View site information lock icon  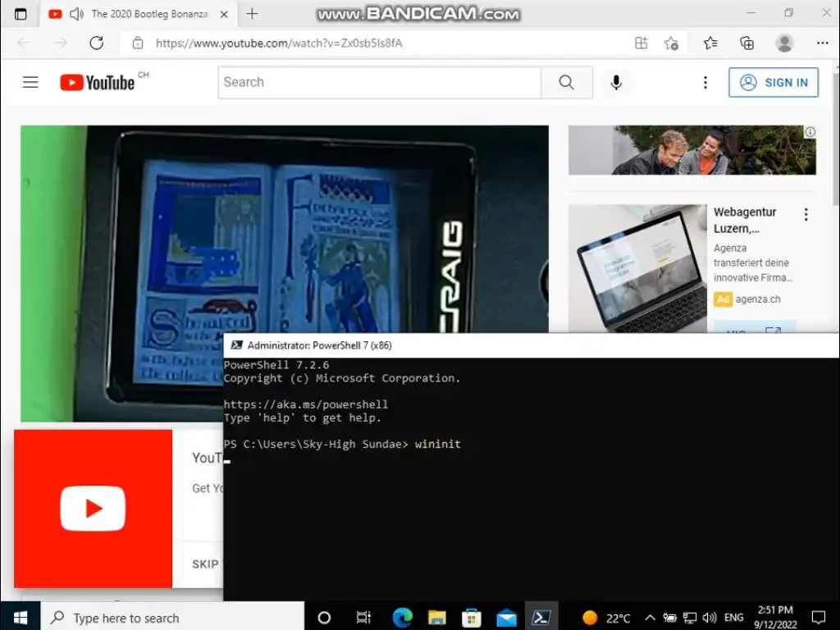point(138,43)
